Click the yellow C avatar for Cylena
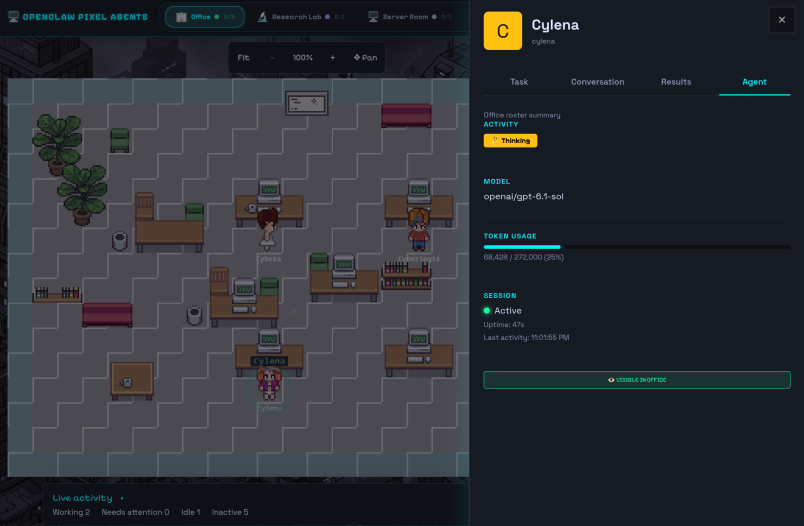Image resolution: width=804 pixels, height=526 pixels. coord(502,31)
